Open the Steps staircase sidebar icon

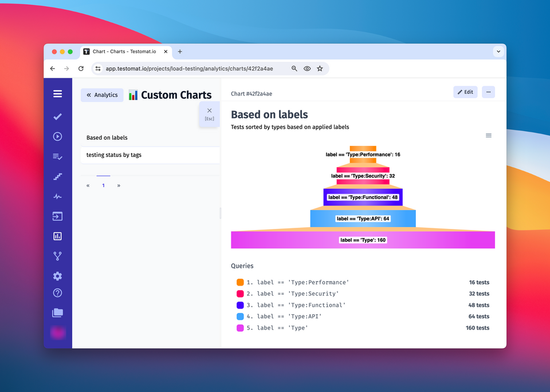pos(57,177)
